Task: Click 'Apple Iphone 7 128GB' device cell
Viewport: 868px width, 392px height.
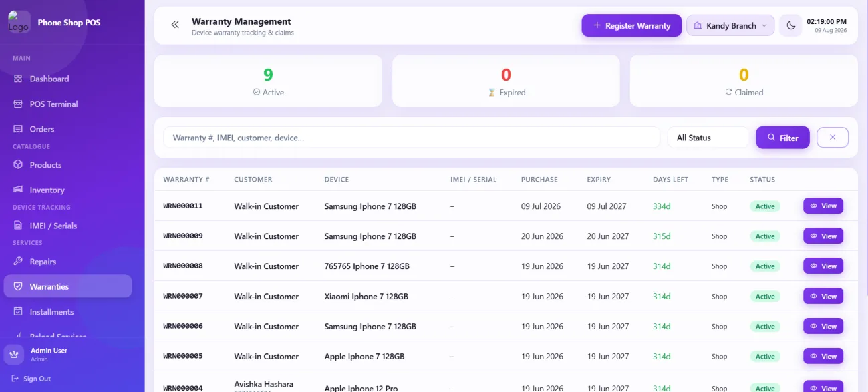Action: 364,357
